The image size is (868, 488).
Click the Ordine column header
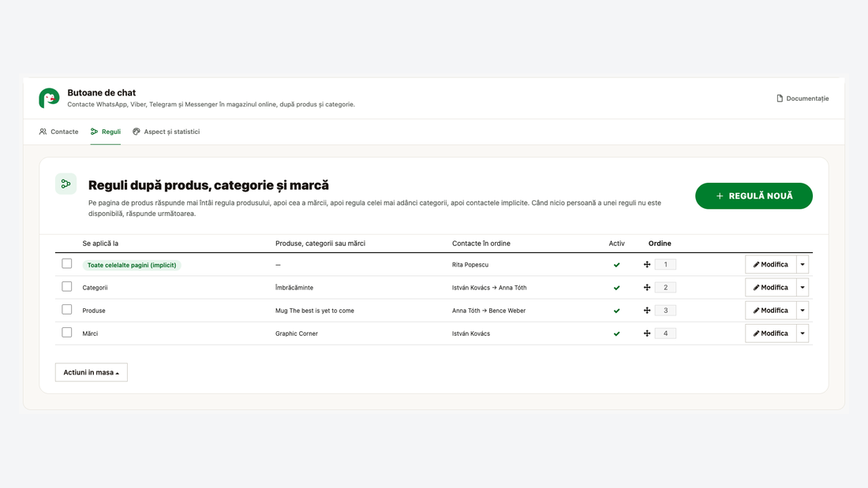660,244
